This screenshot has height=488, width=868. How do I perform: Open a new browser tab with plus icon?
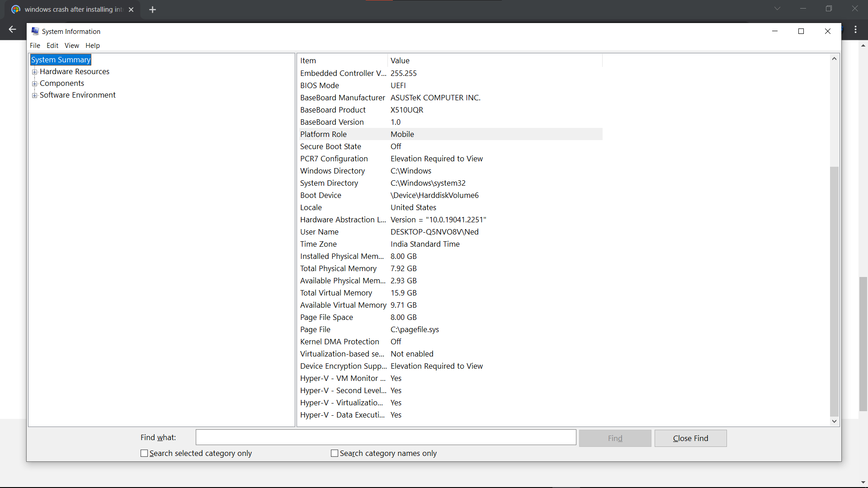152,9
